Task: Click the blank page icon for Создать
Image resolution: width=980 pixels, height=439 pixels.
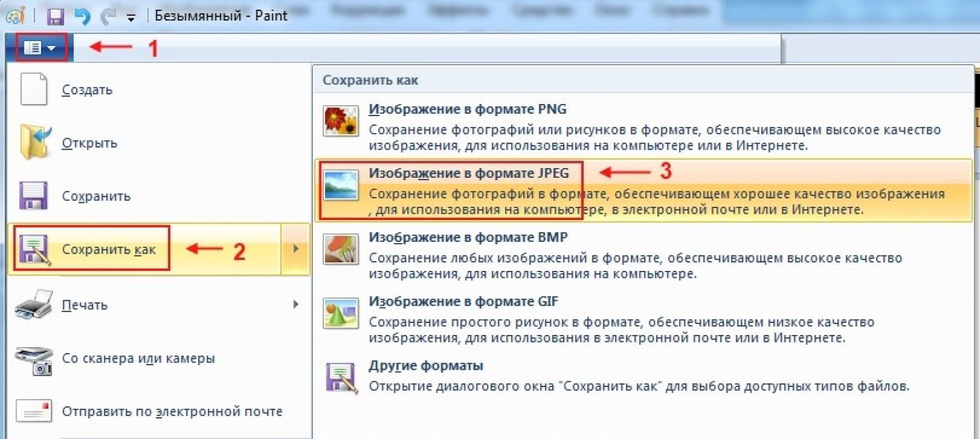Action: [34, 90]
